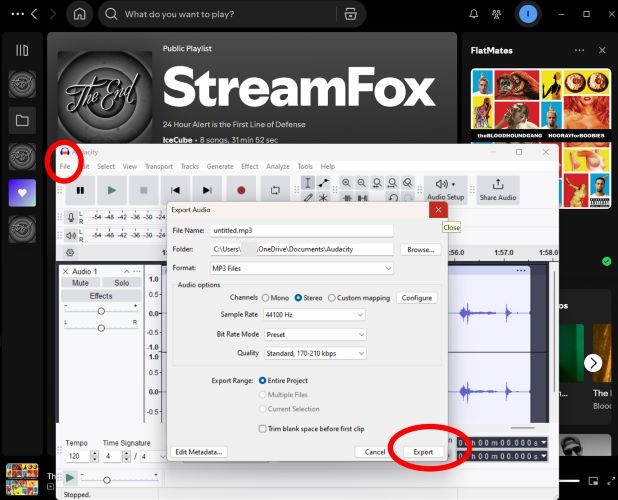Click the Share Audio button
Image resolution: width=618 pixels, height=500 pixels.
(498, 190)
